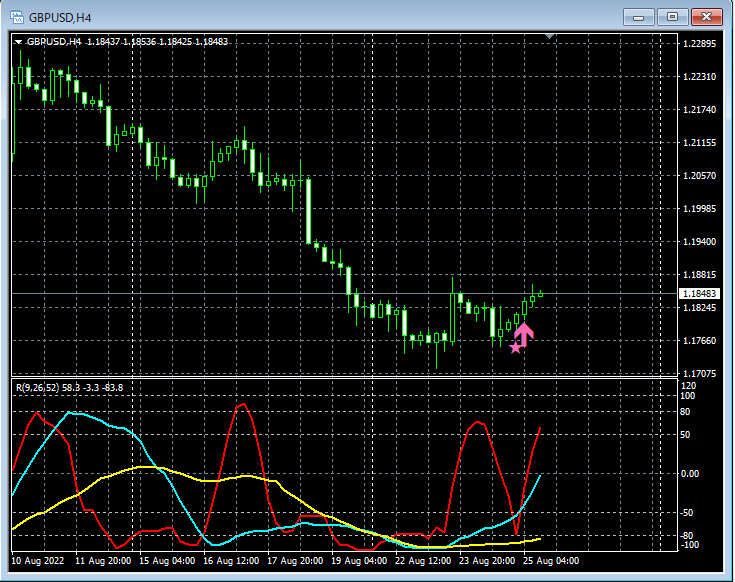Click the chart shift marker triangle at top
Viewport: 735px width, 582px height.
pos(550,36)
